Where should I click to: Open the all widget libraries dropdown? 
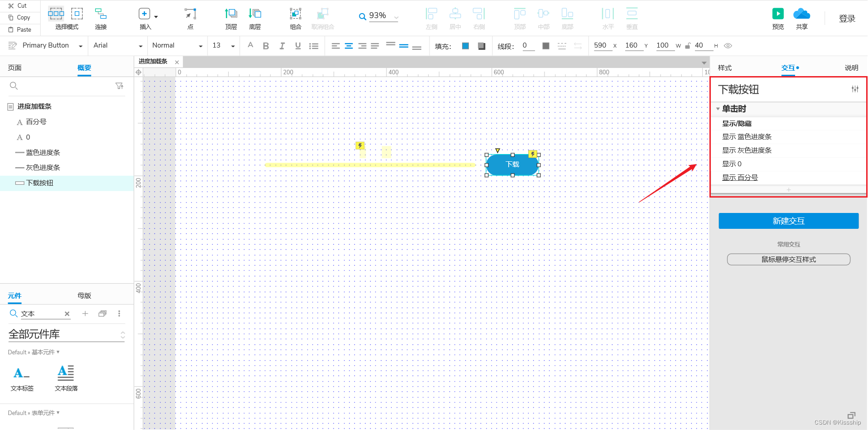67,335
